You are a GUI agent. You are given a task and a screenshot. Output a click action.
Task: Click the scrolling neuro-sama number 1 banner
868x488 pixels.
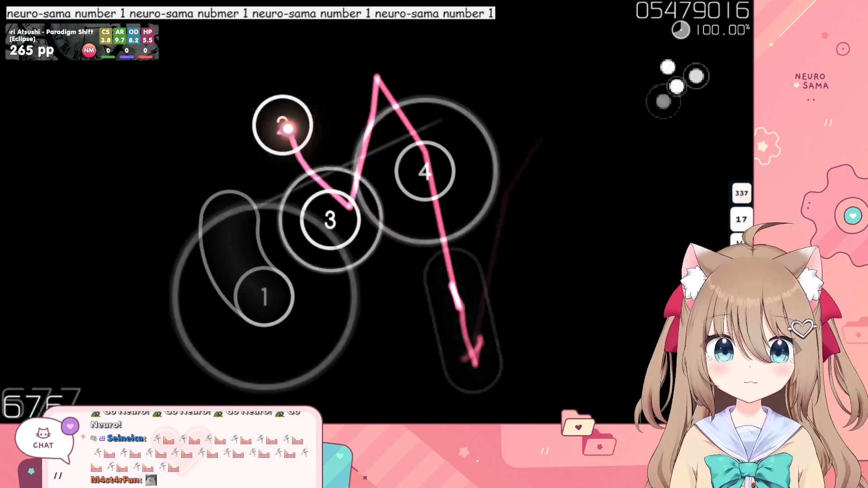click(x=251, y=13)
